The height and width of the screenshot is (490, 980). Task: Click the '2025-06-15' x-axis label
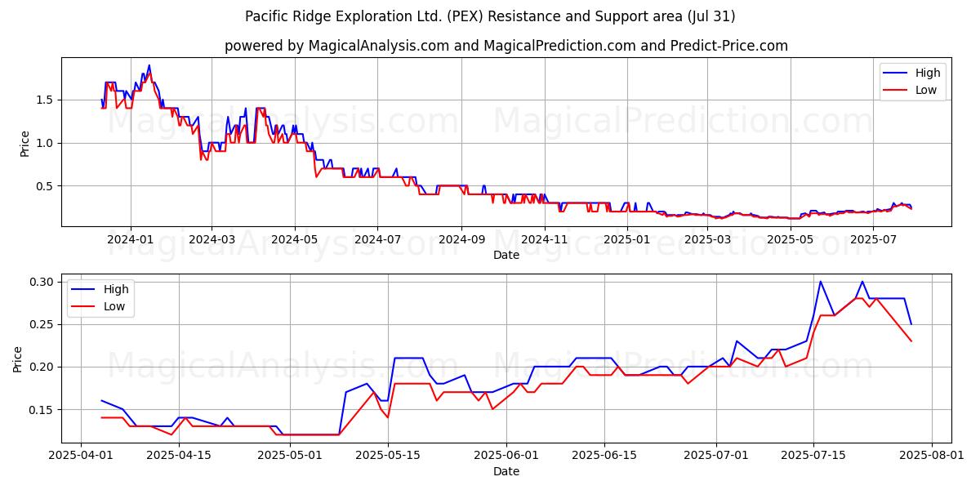point(604,455)
